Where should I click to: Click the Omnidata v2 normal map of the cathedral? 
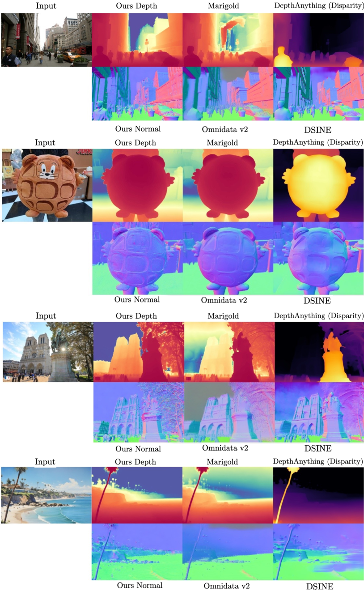(x=229, y=412)
